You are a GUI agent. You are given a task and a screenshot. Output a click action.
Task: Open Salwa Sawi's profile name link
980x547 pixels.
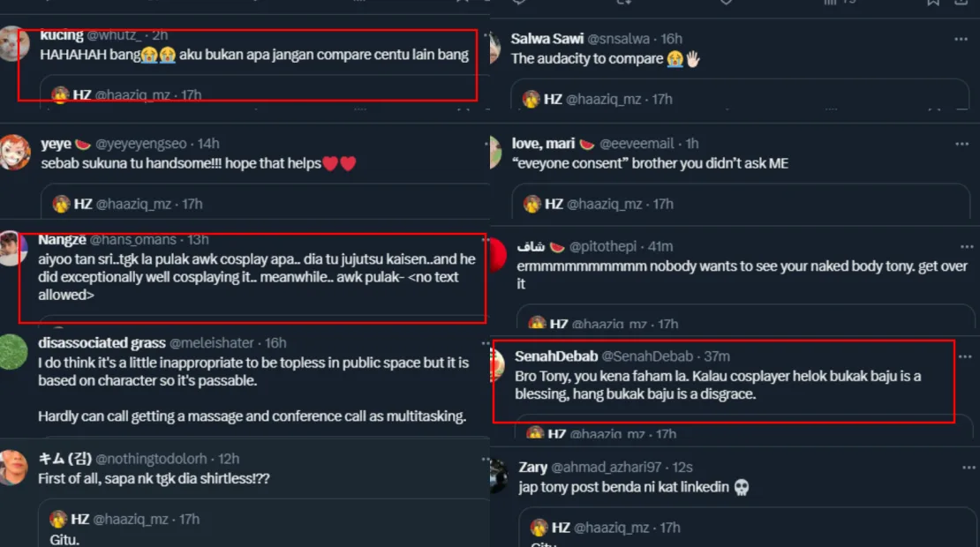point(547,39)
